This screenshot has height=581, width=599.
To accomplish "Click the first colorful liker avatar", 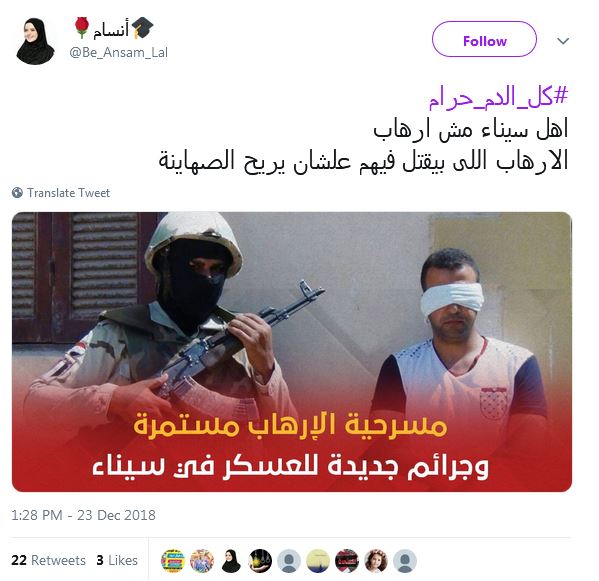I will [173, 561].
